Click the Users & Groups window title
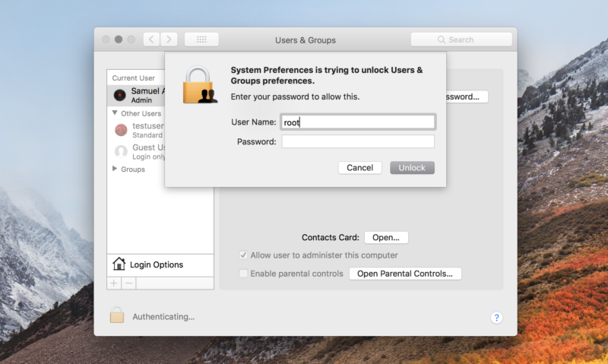This screenshot has height=364, width=608. point(306,40)
